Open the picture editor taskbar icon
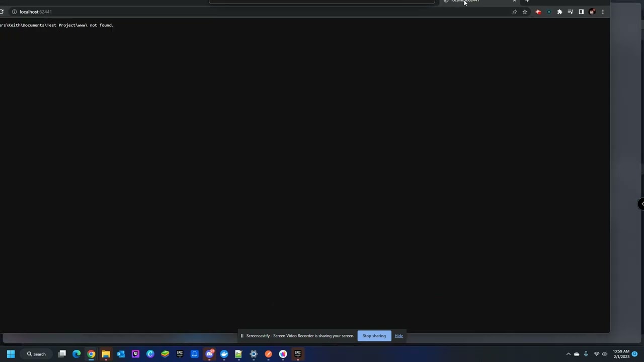 point(238,354)
